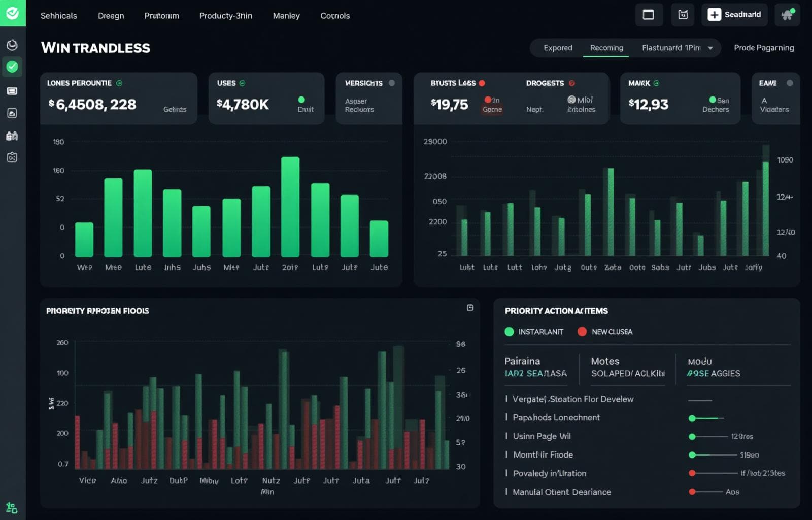Image resolution: width=812 pixels, height=520 pixels.
Task: Click the Seadnard button
Action: pos(734,15)
